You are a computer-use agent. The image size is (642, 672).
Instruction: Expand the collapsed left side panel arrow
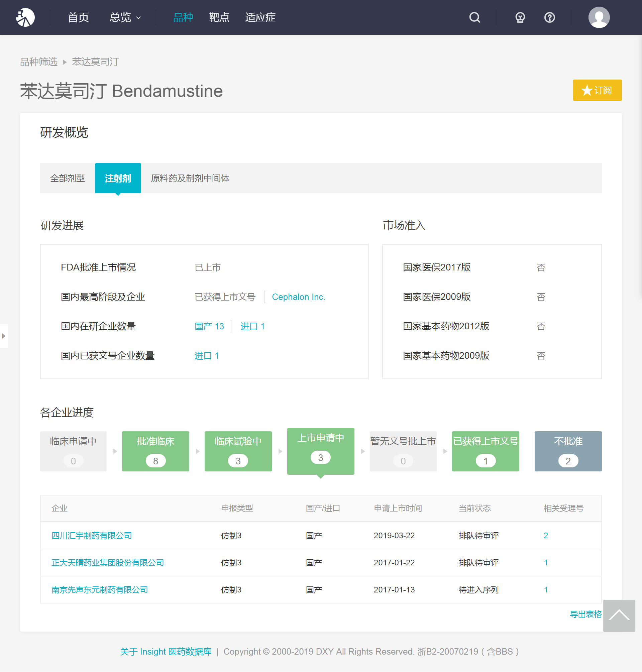3,336
